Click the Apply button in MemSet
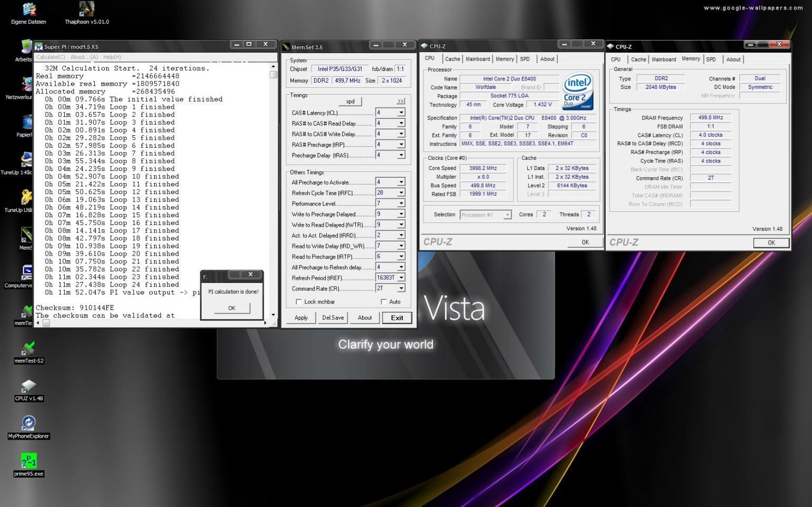 coord(301,318)
